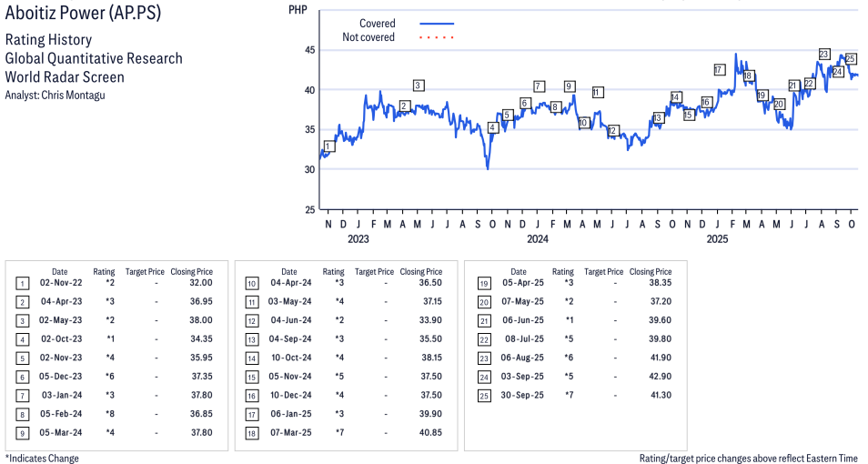The width and height of the screenshot is (868, 464).
Task: Click the Analyst: Chris Montagu text
Action: [x=56, y=96]
